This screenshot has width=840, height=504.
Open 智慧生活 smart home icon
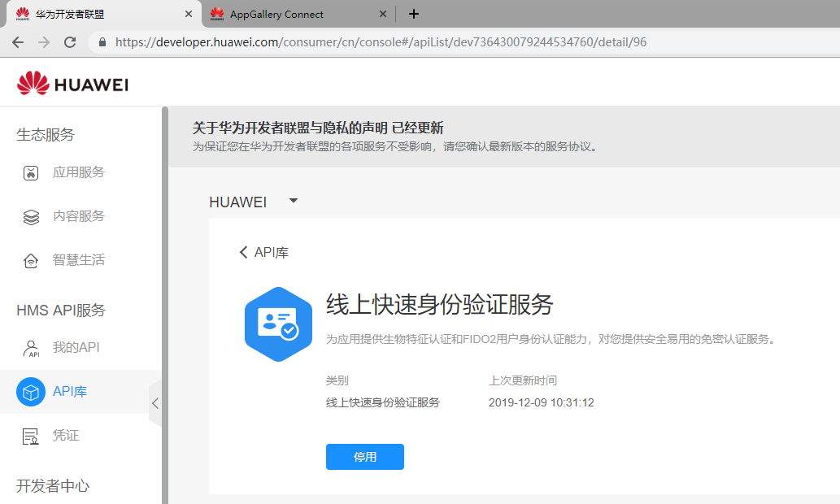(31, 260)
